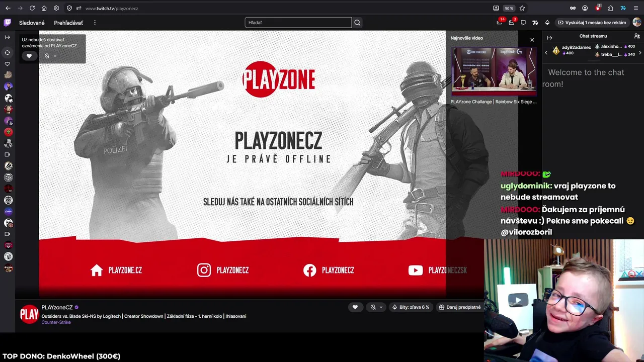Open whispers chat bubble icon
The width and height of the screenshot is (644, 362).
coord(523,23)
